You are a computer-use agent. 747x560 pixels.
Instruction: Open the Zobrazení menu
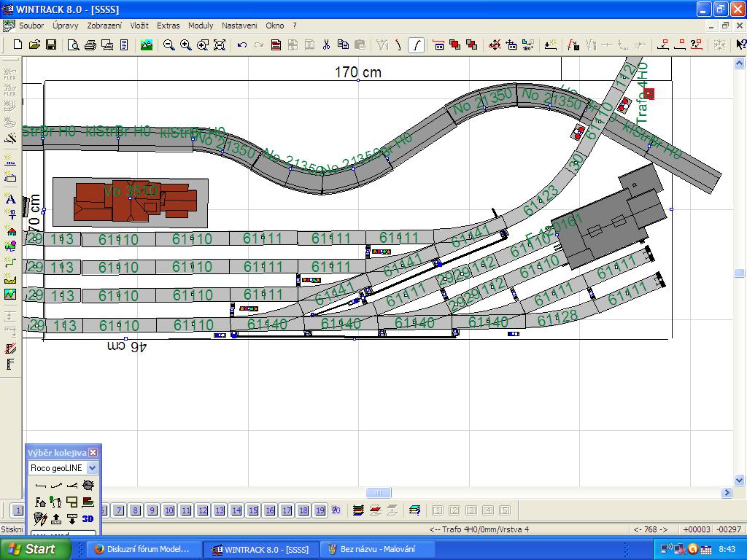(104, 26)
